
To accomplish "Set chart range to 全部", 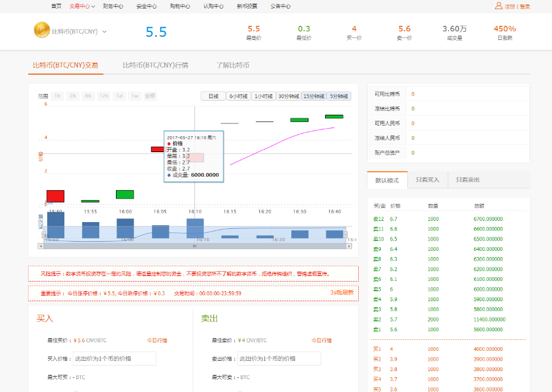I will [150, 96].
